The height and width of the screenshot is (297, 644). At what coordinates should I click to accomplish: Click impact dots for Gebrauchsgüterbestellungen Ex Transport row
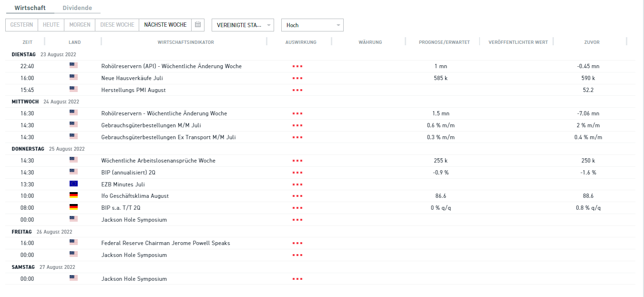coord(297,137)
